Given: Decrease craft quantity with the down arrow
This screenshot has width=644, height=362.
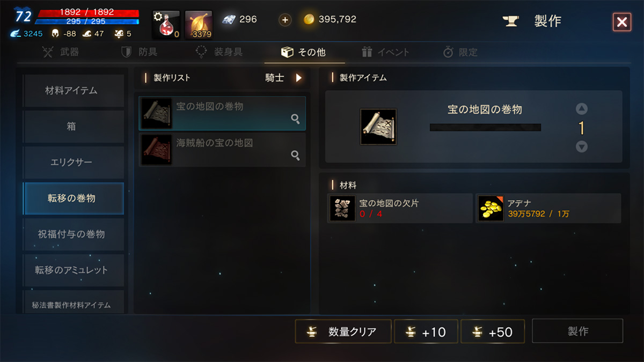Looking at the screenshot, I should (582, 146).
